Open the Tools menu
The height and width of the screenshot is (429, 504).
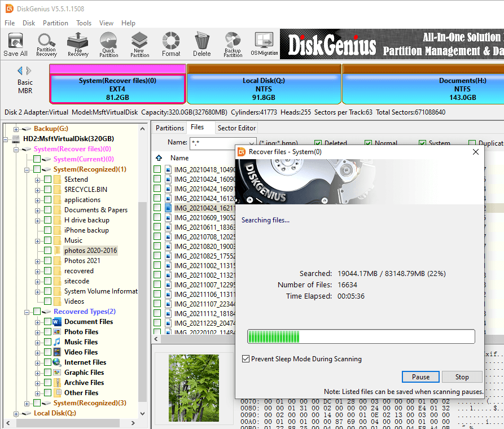tap(84, 23)
